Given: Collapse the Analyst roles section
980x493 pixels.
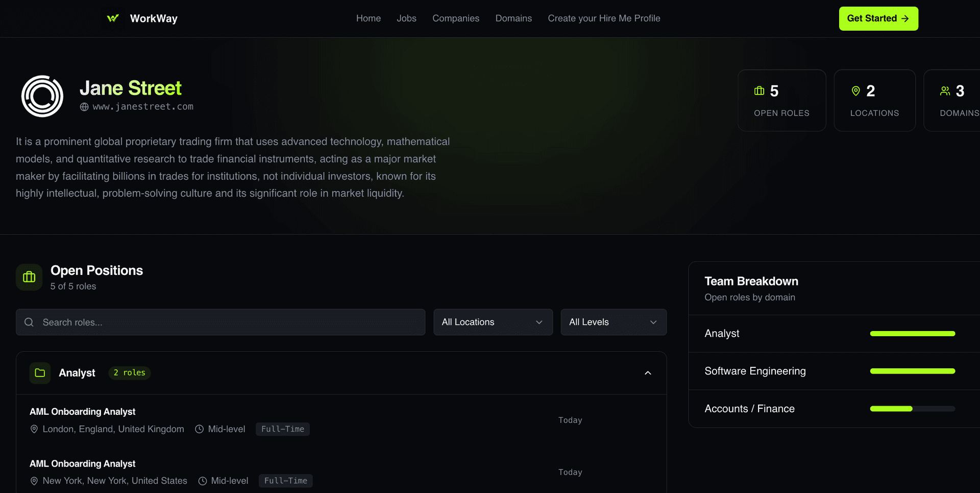Looking at the screenshot, I should [648, 373].
